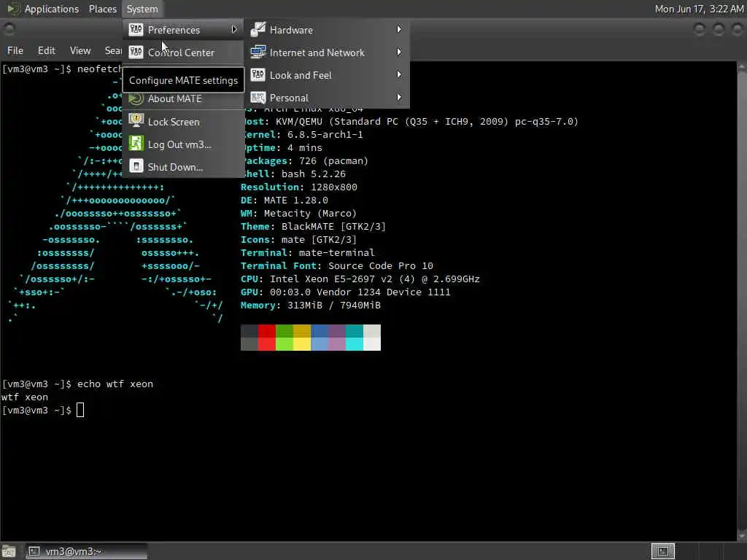Click the Internet and Network computers icon
This screenshot has width=747, height=560.
258,52
